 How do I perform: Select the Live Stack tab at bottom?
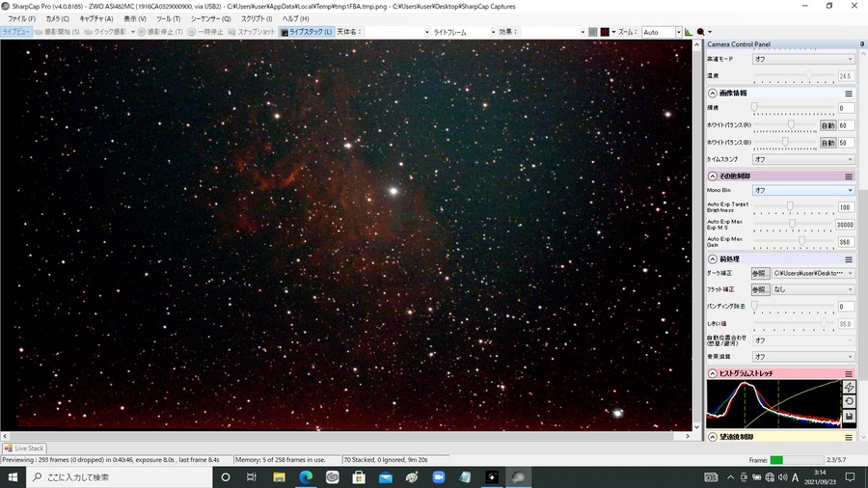coord(24,448)
